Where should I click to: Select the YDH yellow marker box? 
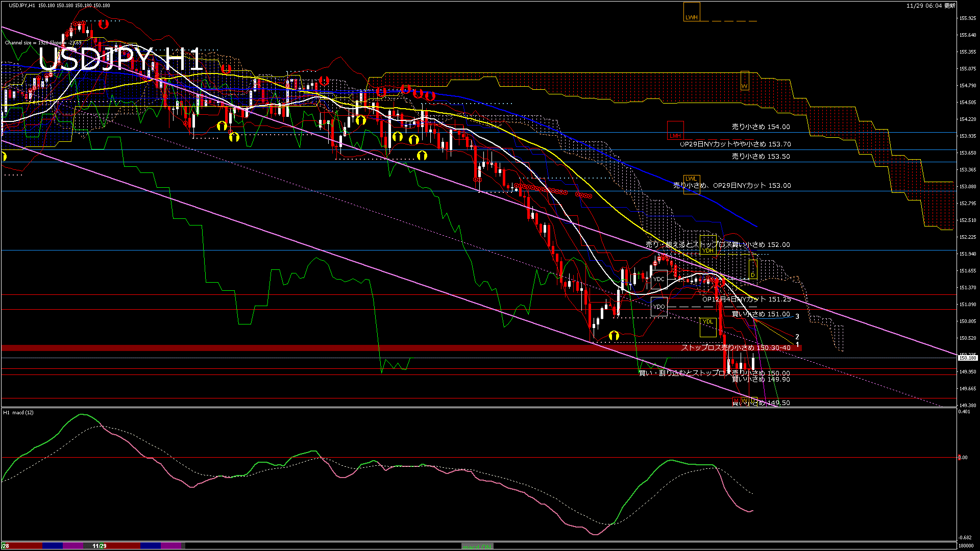click(708, 245)
